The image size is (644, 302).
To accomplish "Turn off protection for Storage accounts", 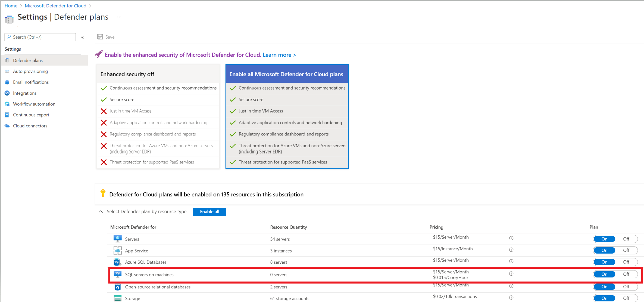I will pos(626,298).
